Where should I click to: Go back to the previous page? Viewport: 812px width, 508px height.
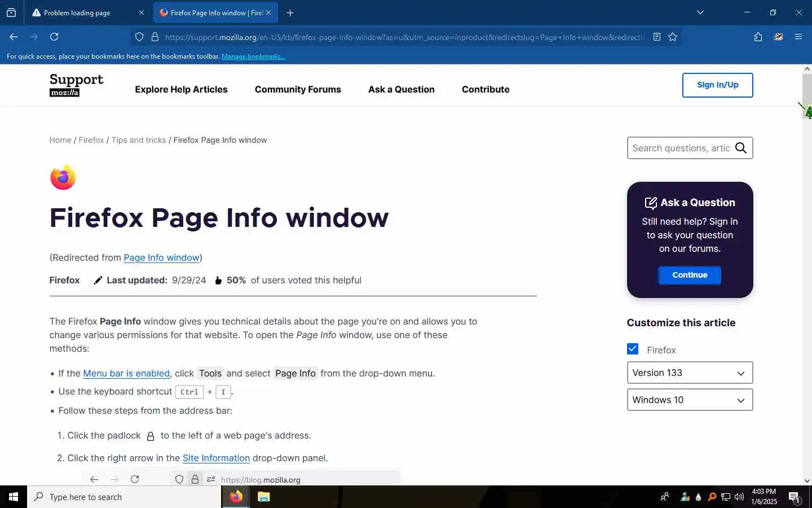pos(14,37)
